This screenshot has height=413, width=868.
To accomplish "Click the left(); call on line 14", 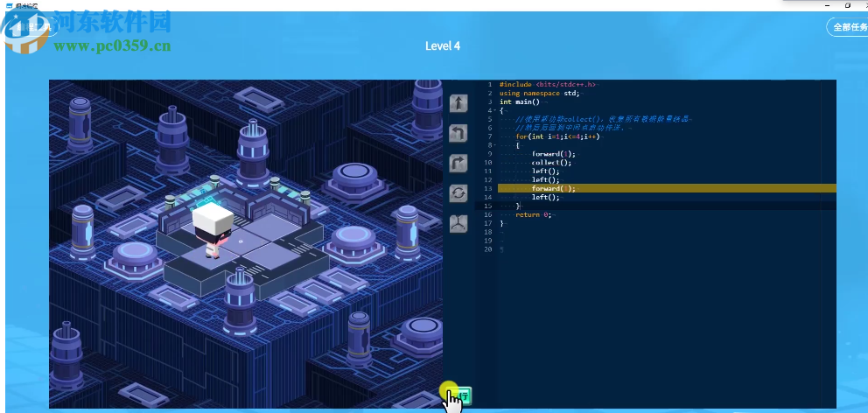I will click(546, 197).
